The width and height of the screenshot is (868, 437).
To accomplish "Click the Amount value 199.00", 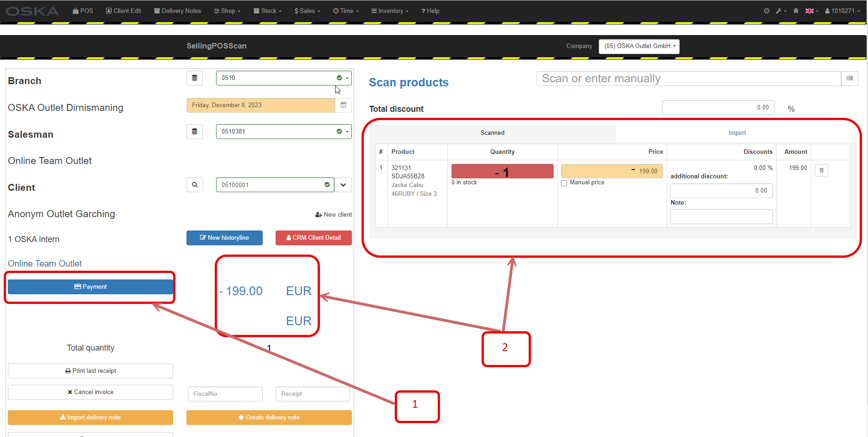I will (x=798, y=168).
